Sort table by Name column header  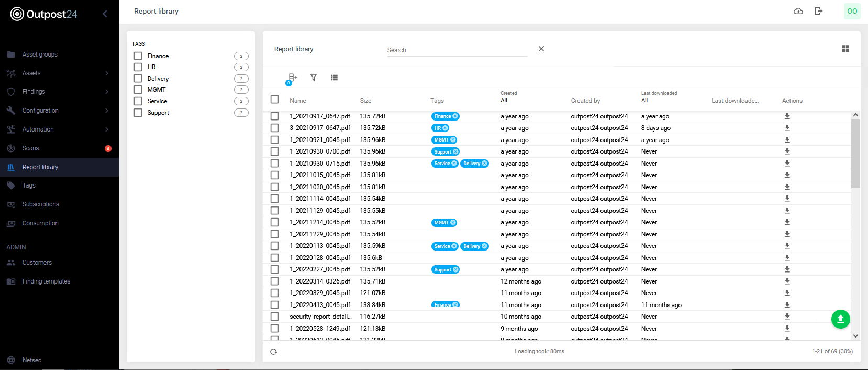tap(298, 101)
